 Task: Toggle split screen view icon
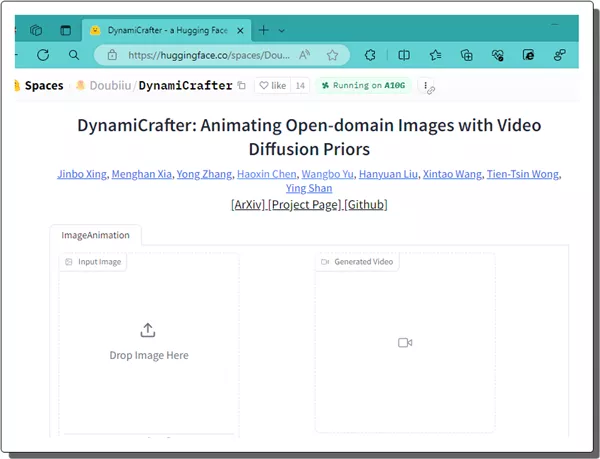404,55
